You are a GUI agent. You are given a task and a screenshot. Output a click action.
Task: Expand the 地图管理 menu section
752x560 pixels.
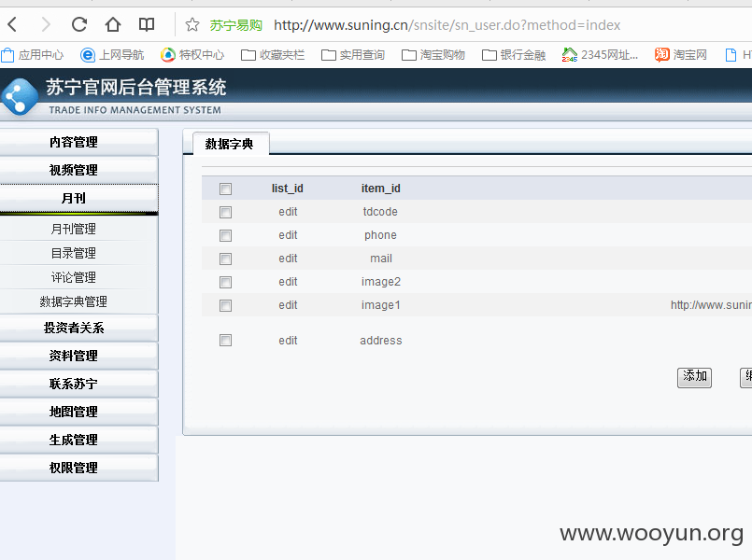click(78, 412)
